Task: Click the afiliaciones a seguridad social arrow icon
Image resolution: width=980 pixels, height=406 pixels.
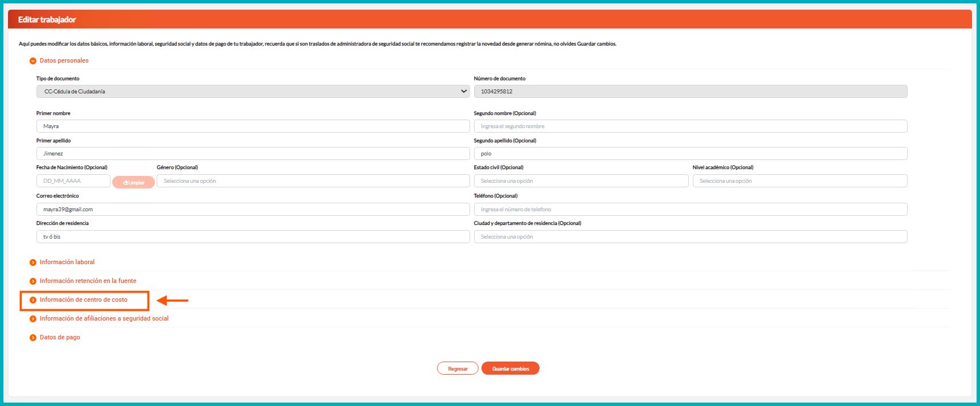Action: click(x=33, y=319)
